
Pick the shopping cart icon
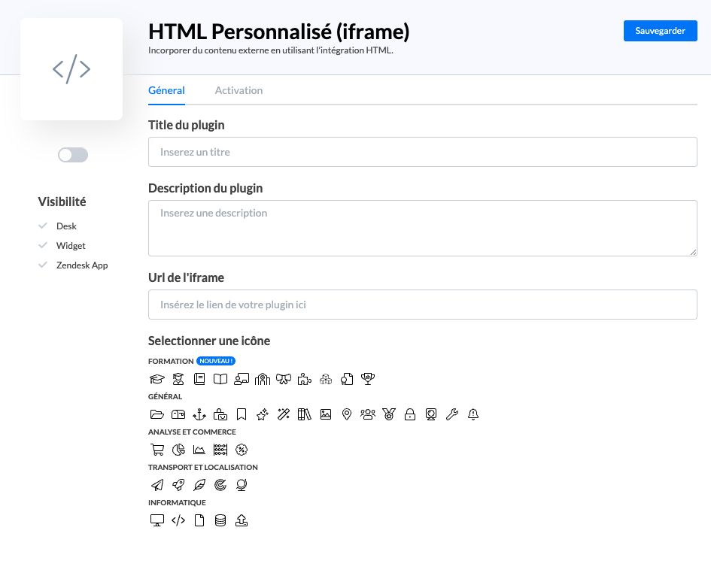157,450
